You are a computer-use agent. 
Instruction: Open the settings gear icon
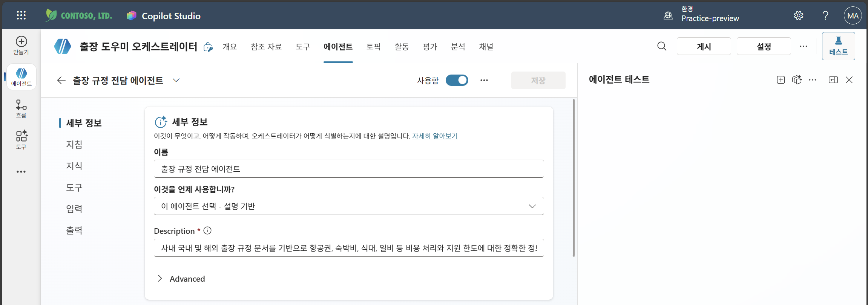click(x=799, y=15)
